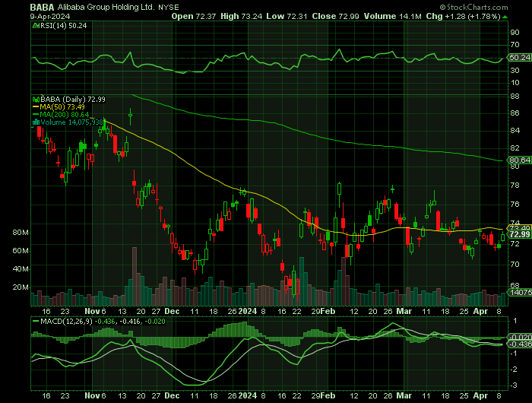The image size is (532, 403).
Task: Click the -0.020 histogram tag on the MACD axis
Action: pos(520,337)
